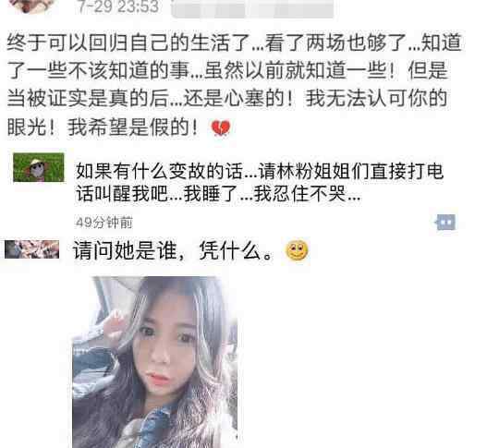Open the blurred username bar at top

click(x=252, y=8)
